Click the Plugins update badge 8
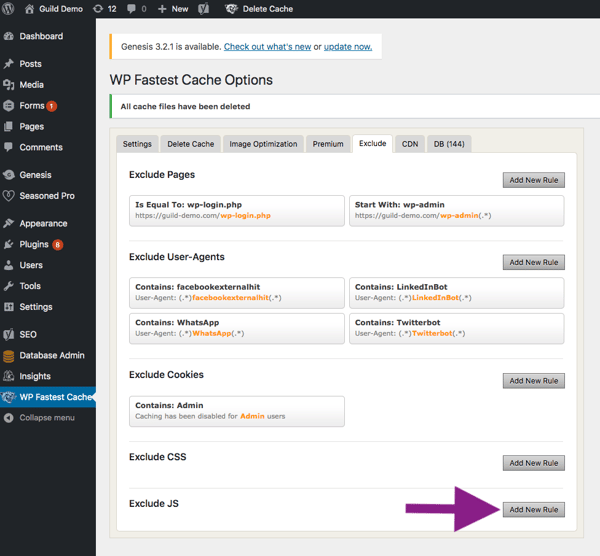The image size is (600, 556). 57,245
